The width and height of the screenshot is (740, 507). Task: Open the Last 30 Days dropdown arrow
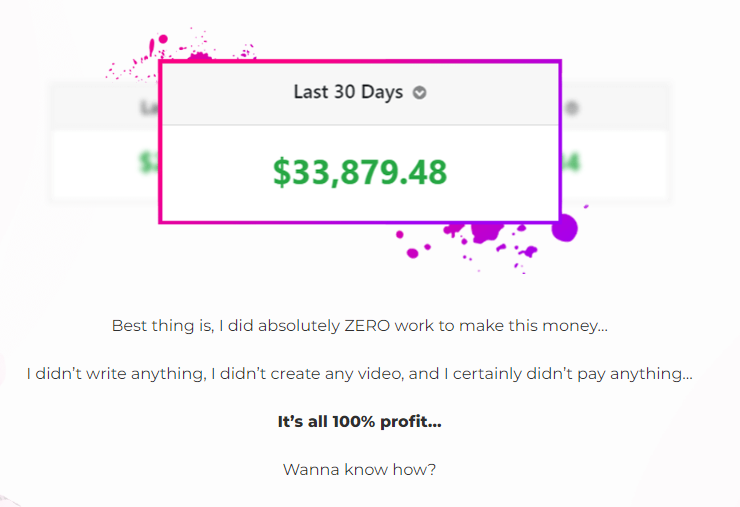coord(420,93)
